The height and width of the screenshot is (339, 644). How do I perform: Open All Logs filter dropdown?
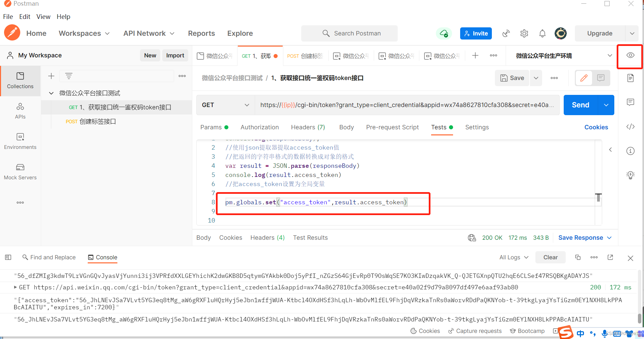(513, 257)
